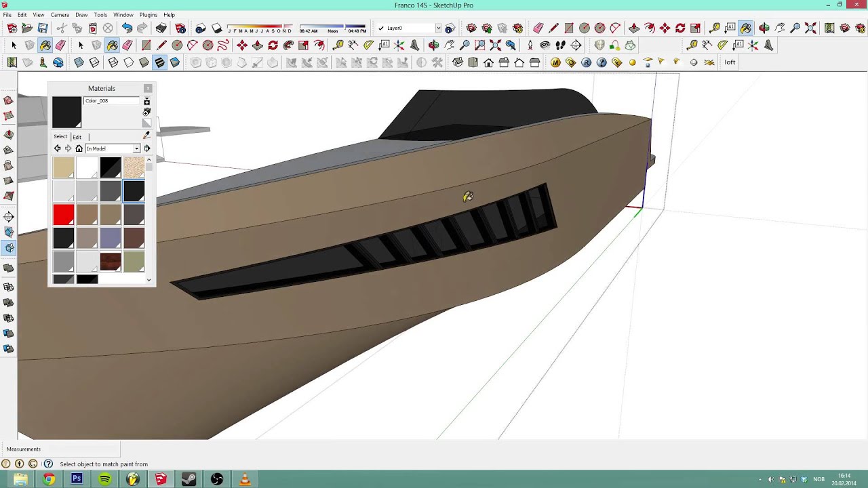Viewport: 868px width, 488px height.
Task: Open the In Model materials list dropdown
Action: 136,148
